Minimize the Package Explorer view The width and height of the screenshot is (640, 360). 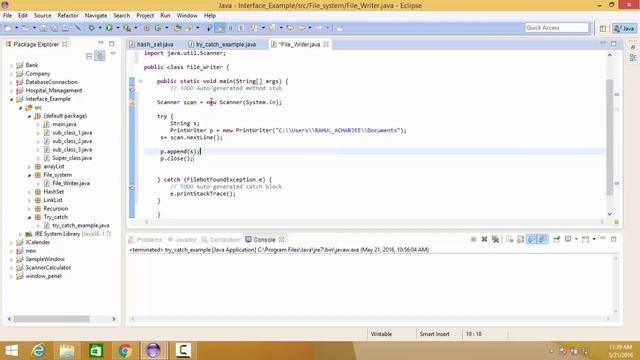coord(101,43)
